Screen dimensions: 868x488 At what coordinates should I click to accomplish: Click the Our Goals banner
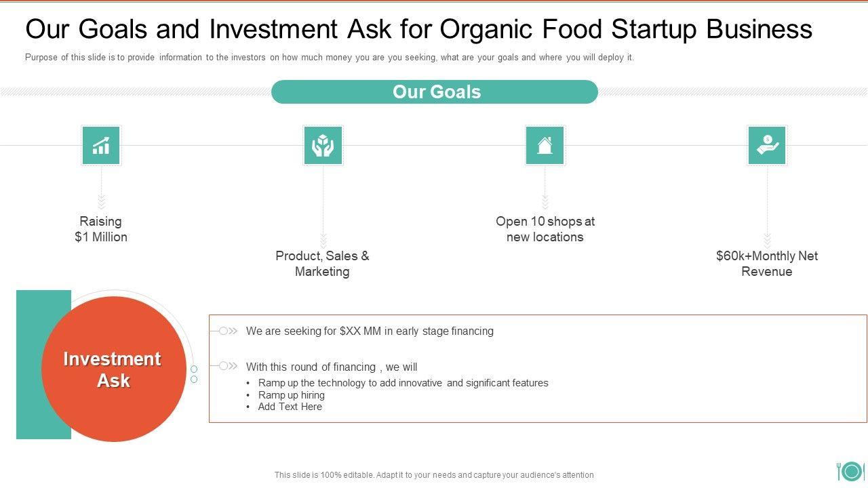click(435, 92)
